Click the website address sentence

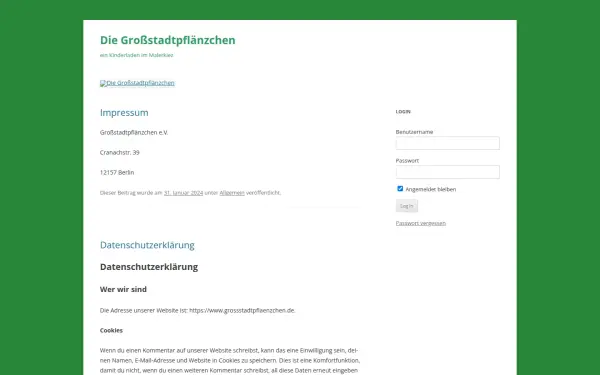(197, 310)
